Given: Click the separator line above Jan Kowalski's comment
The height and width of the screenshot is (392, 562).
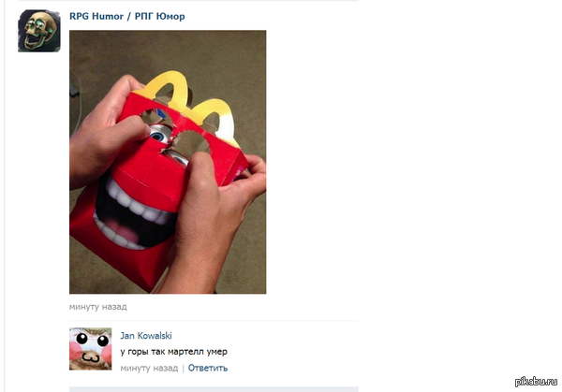Looking at the screenshot, I should 214,320.
